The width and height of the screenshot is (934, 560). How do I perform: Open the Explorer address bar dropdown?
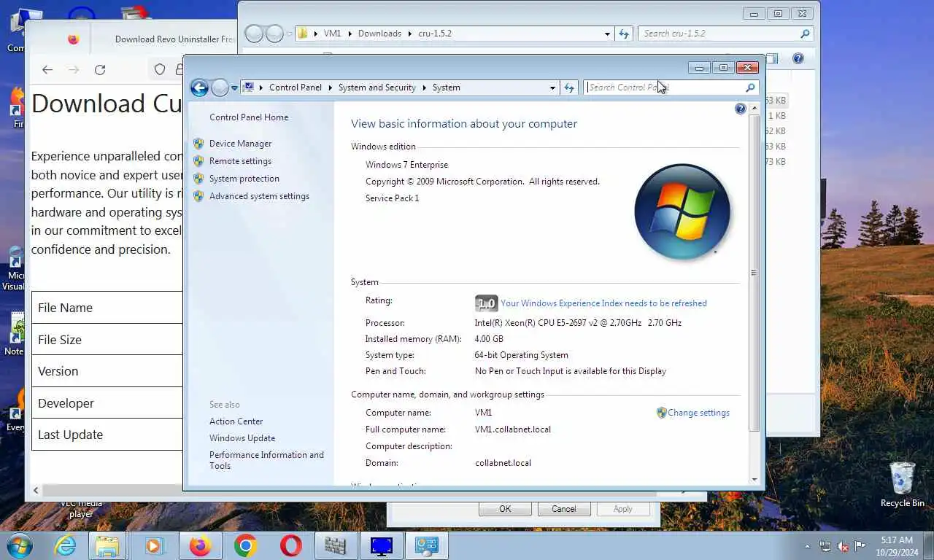607,34
